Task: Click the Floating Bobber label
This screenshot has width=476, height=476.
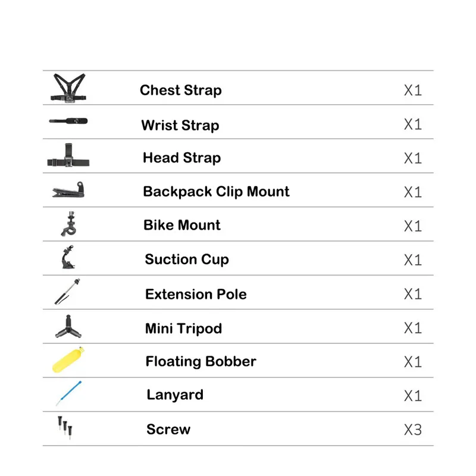Action: (201, 362)
